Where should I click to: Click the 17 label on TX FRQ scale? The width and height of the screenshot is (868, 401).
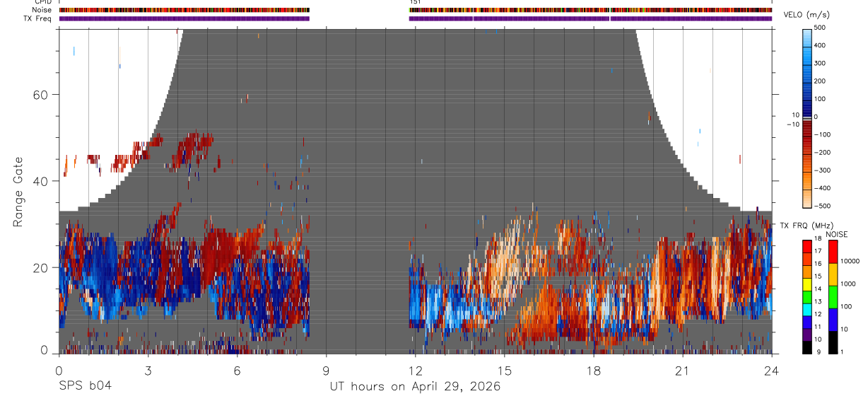tap(819, 252)
